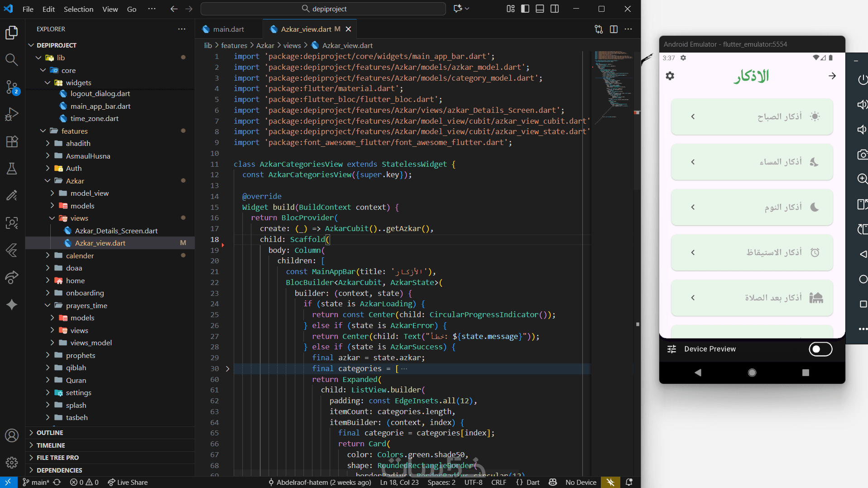This screenshot has height=488, width=868.
Task: Click the notifications bell in status bar
Action: (x=629, y=482)
